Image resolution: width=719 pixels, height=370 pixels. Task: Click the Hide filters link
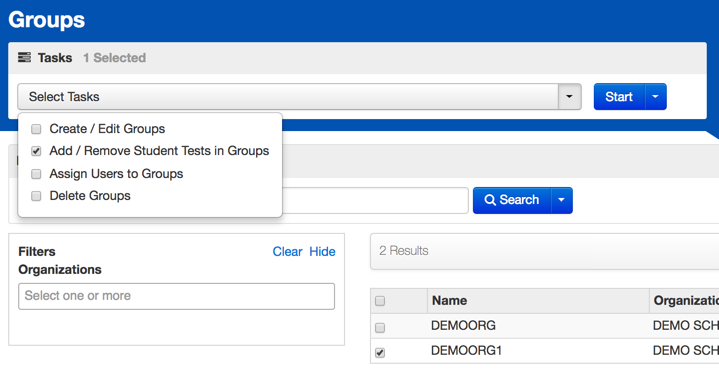(x=322, y=252)
